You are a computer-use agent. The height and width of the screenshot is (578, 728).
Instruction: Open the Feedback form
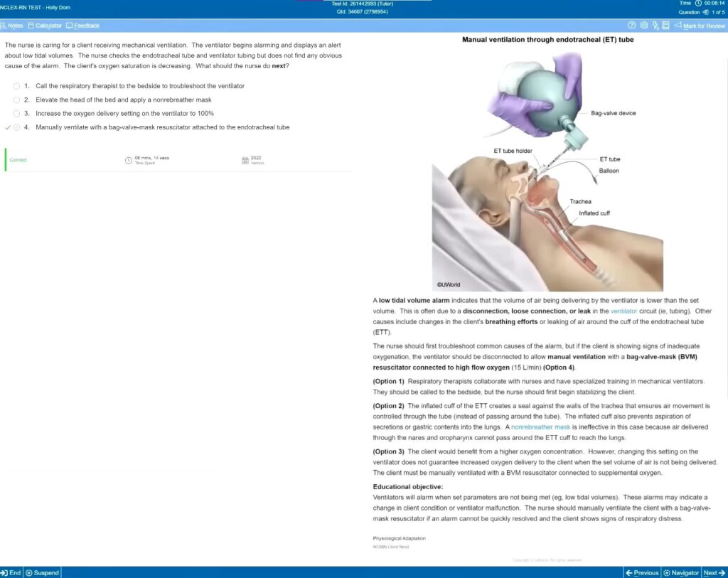tap(82, 26)
